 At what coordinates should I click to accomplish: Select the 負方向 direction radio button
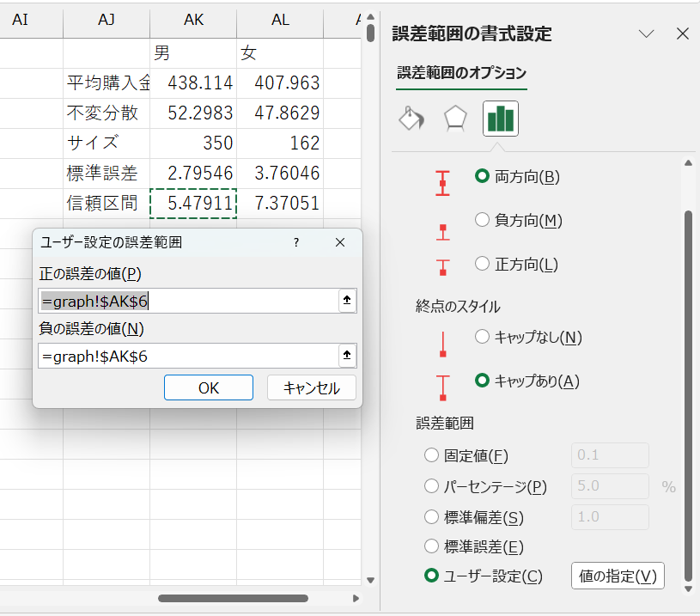point(481,220)
